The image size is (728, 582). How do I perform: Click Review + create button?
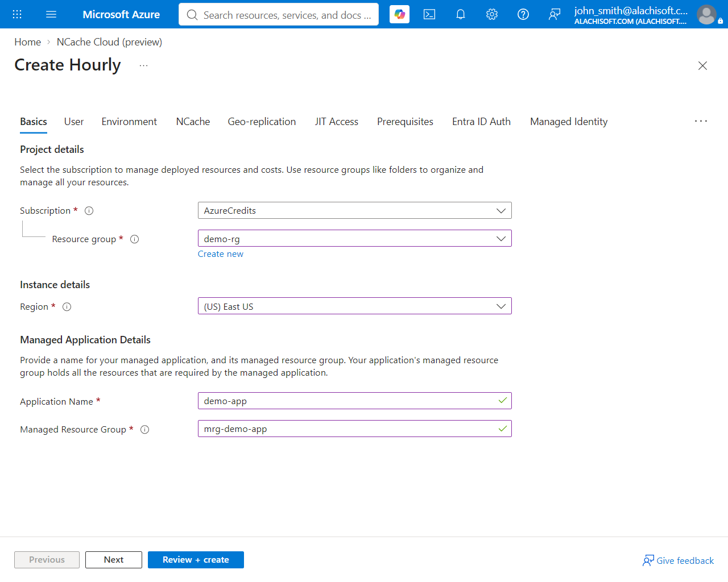[x=196, y=560]
